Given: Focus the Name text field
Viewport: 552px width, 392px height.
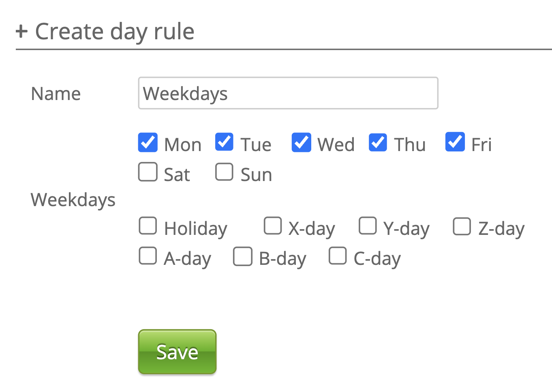Looking at the screenshot, I should [288, 93].
